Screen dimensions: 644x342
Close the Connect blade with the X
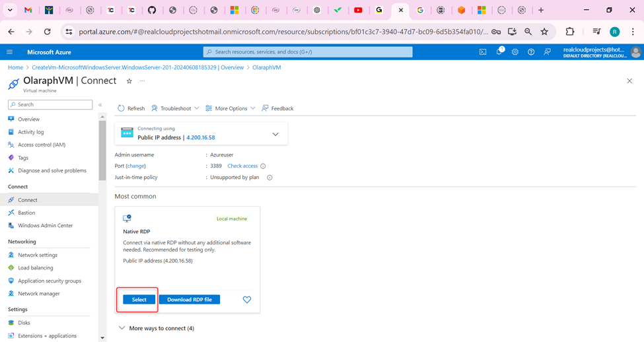629,81
